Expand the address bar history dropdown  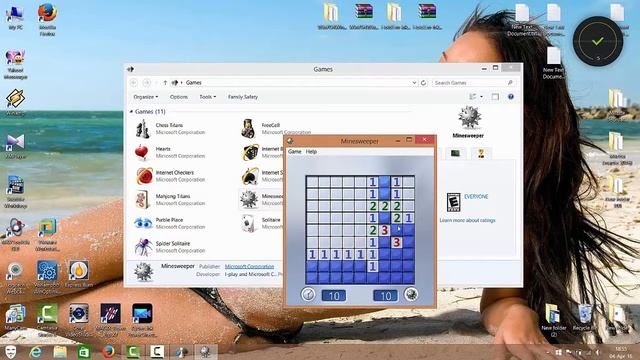tap(414, 83)
